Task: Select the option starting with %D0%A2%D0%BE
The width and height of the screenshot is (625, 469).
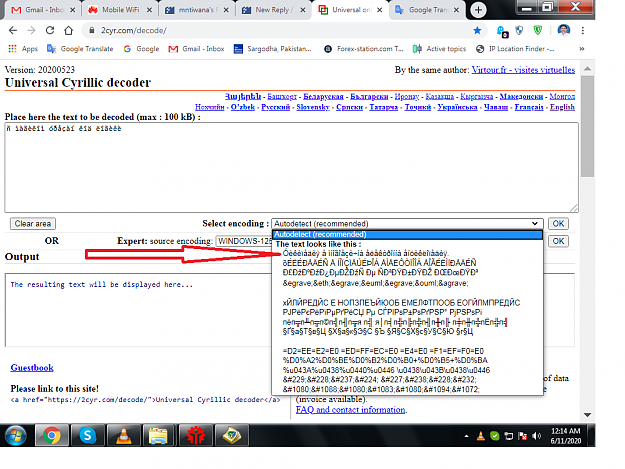Action: pyautogui.click(x=385, y=360)
